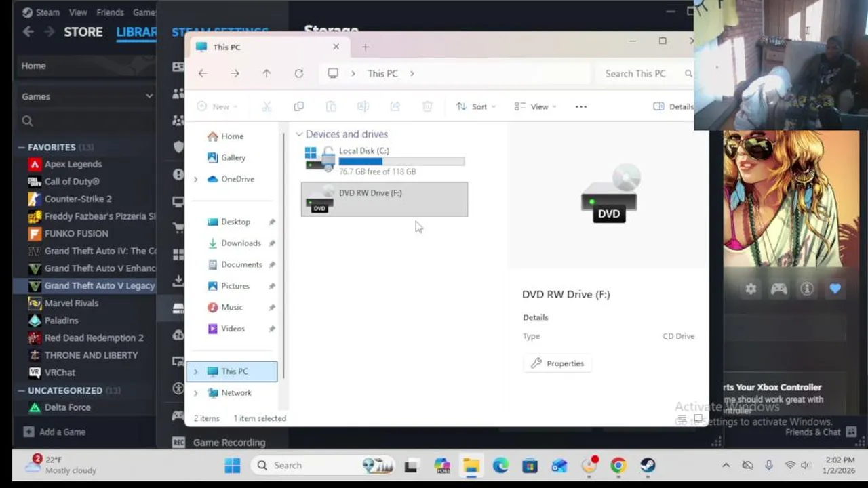
Task: Click the Paste toolbar icon
Action: 331,106
